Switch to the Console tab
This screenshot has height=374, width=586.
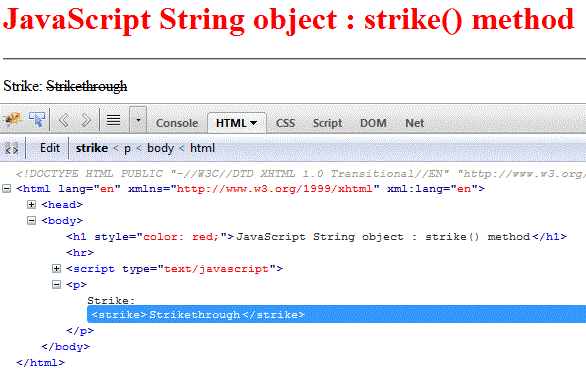tap(177, 123)
